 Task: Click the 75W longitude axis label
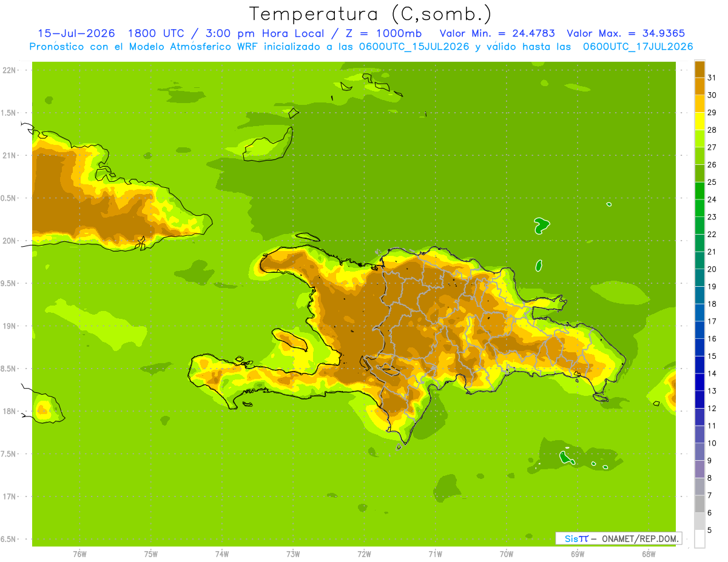click(x=151, y=554)
